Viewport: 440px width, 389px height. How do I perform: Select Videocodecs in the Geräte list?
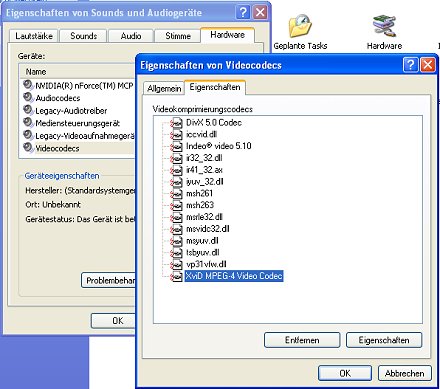pos(57,148)
